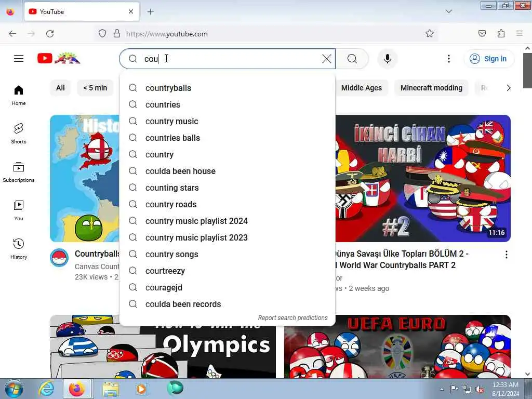Viewport: 532px width, 399px height.
Task: List all tabs dropdown arrow
Action: tap(448, 11)
